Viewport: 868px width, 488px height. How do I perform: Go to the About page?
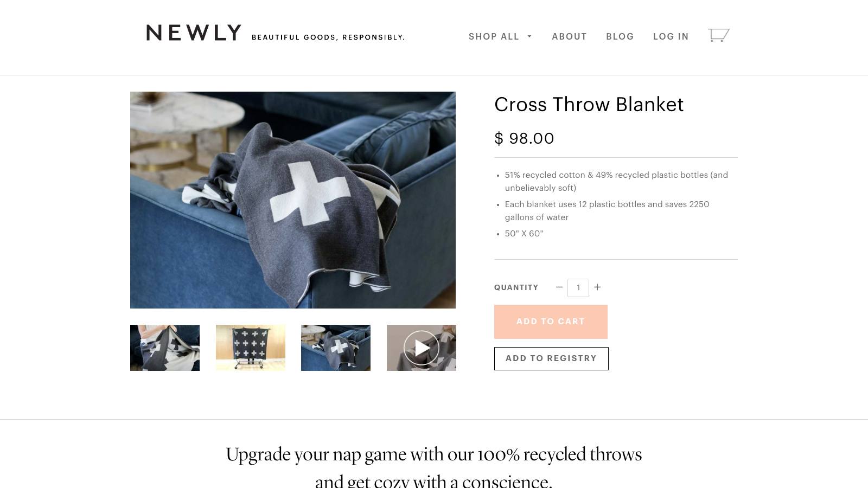569,36
